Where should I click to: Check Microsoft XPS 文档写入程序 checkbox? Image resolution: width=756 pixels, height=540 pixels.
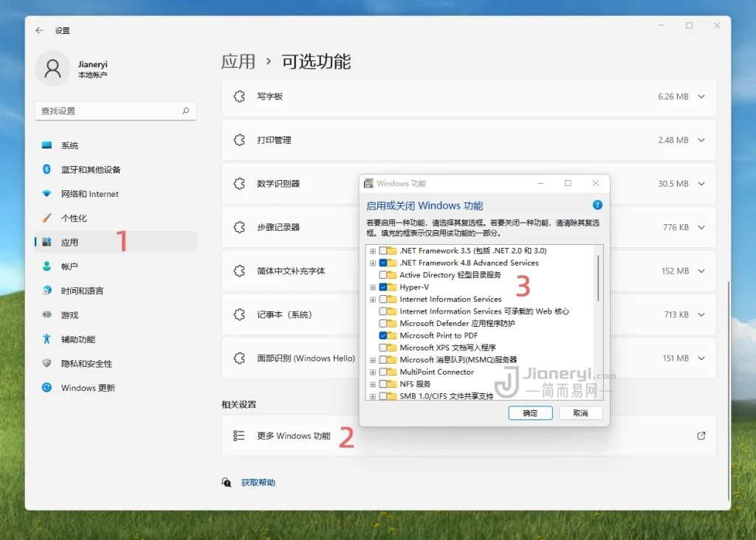[x=383, y=347]
